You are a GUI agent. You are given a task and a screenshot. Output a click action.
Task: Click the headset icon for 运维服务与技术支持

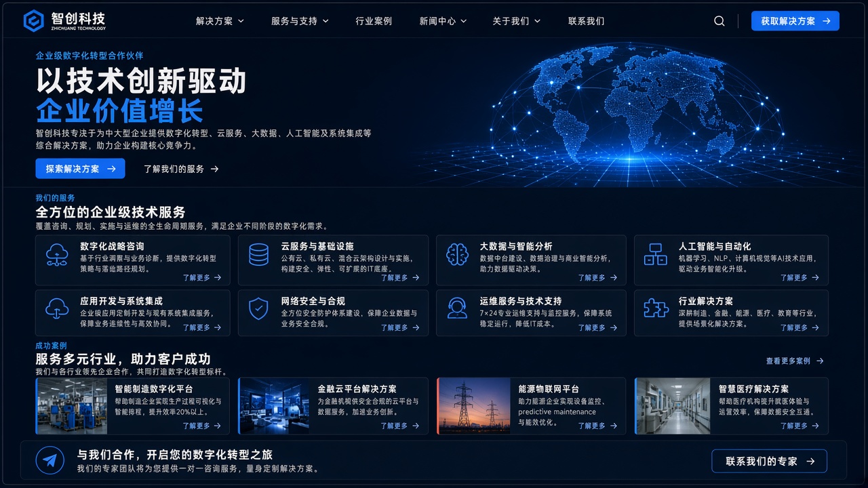[x=457, y=308]
